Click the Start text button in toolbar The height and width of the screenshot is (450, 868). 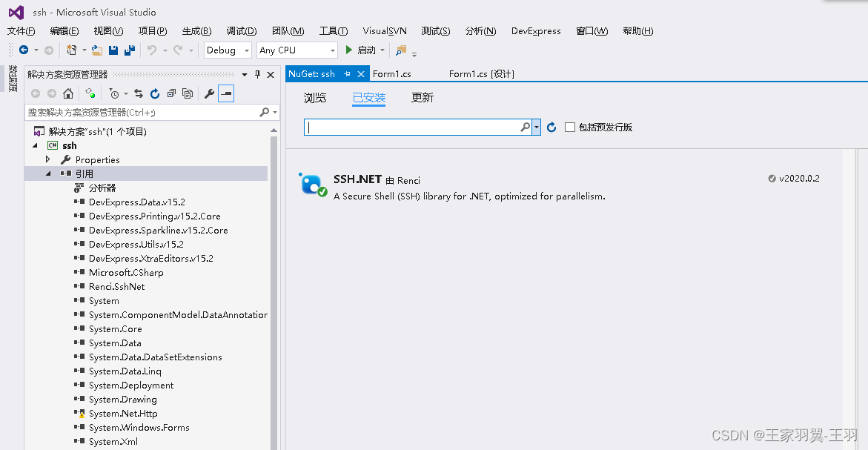(366, 50)
